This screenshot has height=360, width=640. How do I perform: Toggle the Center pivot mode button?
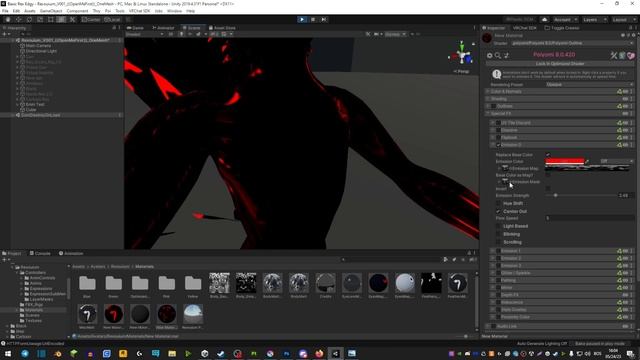point(91,20)
